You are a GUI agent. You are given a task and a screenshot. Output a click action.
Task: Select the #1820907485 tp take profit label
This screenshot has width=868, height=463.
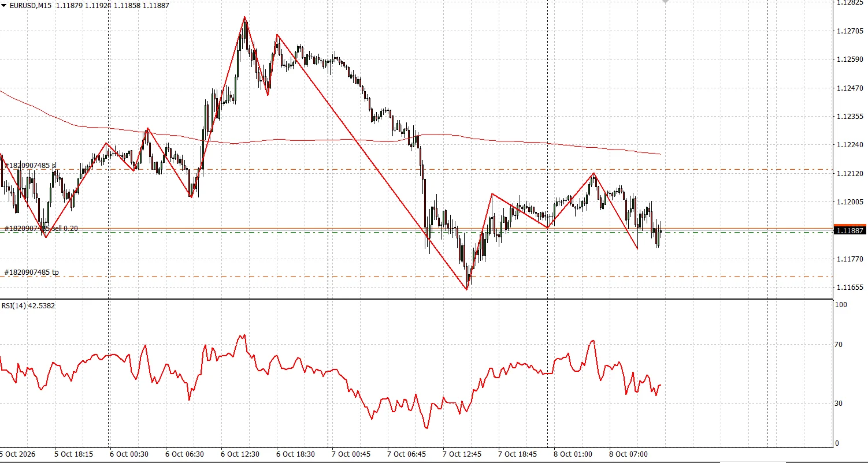pos(31,272)
